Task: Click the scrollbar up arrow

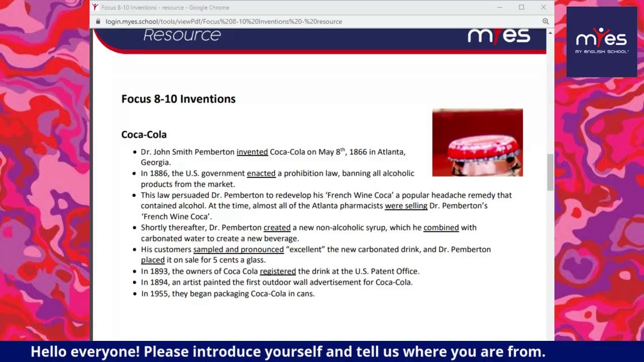Action: click(550, 33)
